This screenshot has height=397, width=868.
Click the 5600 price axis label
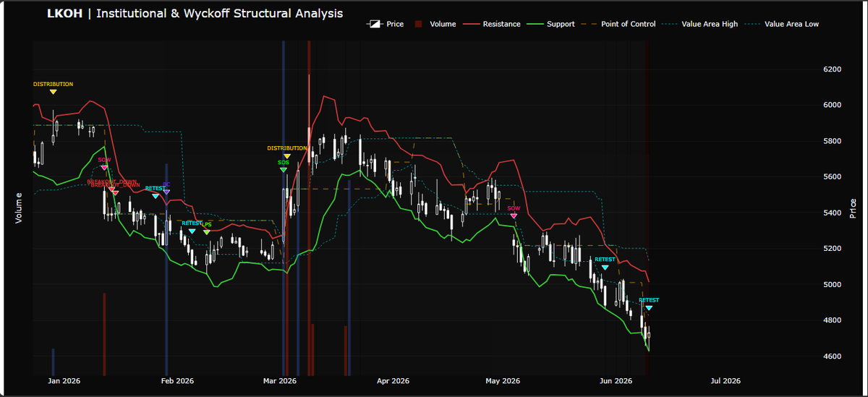832,177
